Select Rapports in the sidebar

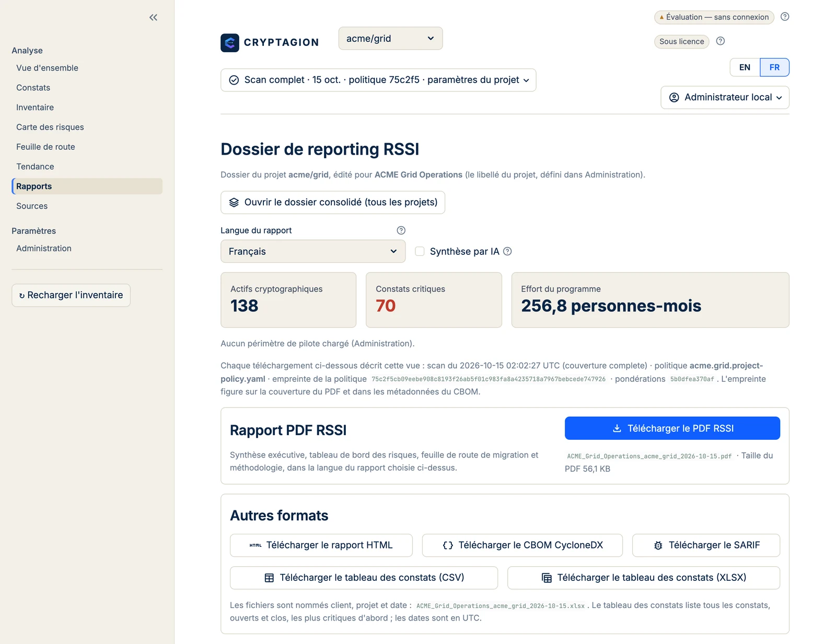(x=87, y=186)
